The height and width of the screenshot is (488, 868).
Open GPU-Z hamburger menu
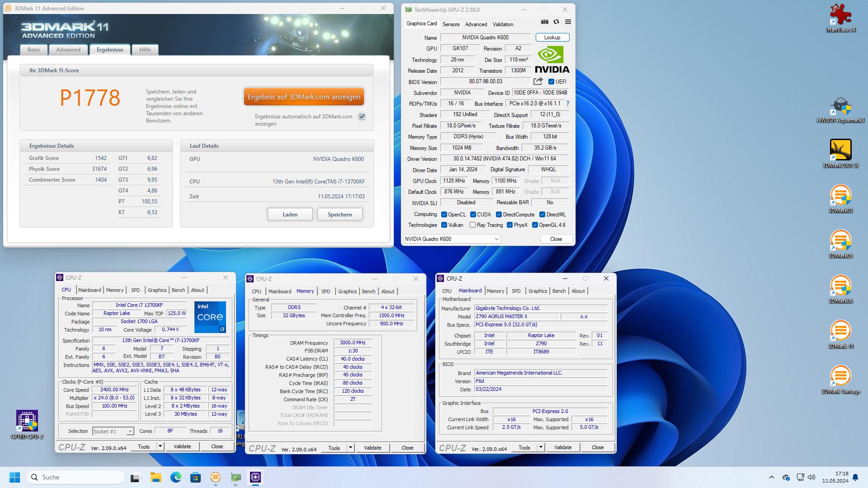click(x=568, y=22)
